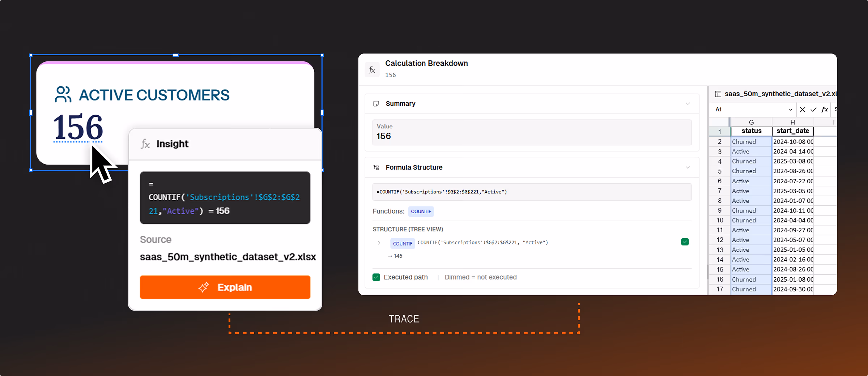Select row 2 header in spreadsheet
This screenshot has width=868, height=376.
tap(719, 142)
